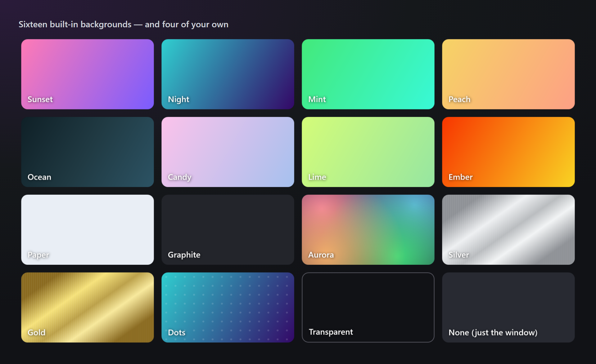Viewport: 596px width, 364px height.
Task: Choose the Ember orange background
Action: pos(508,152)
